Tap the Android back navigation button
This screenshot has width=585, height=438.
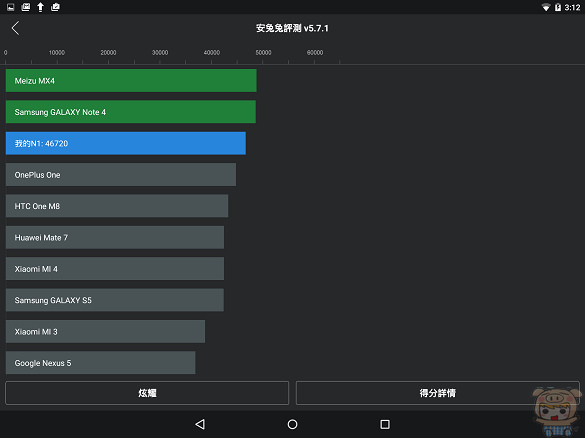[200, 424]
